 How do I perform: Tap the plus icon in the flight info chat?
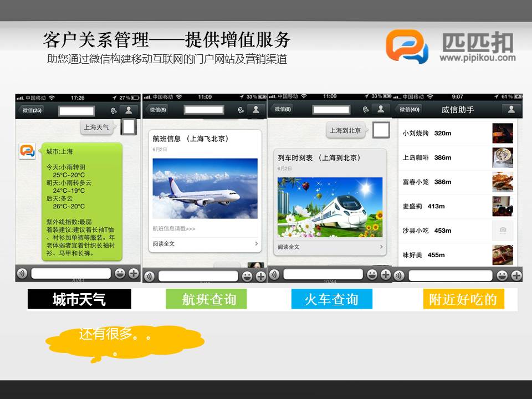point(260,276)
